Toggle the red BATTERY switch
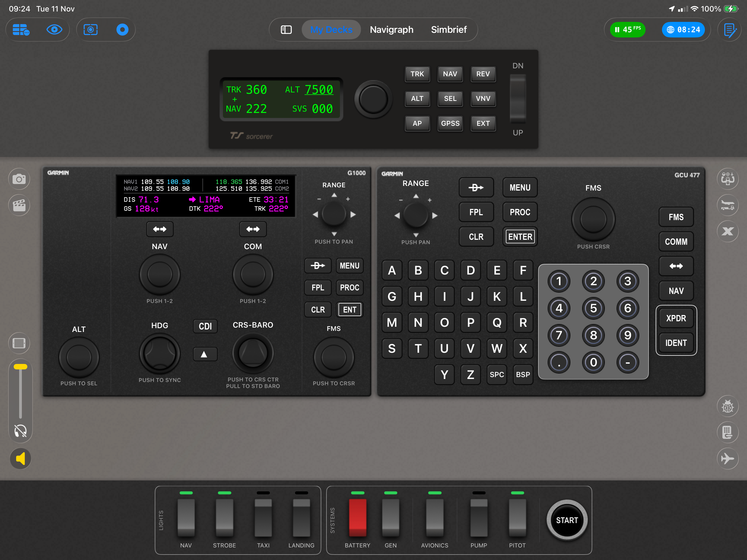 tap(358, 517)
